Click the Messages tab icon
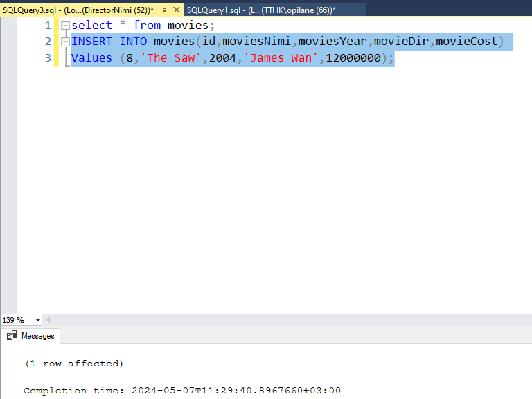This screenshot has width=532, height=399. click(12, 336)
